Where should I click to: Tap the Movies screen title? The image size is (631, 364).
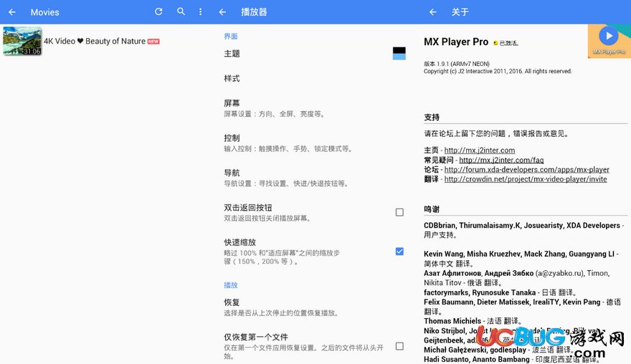(45, 12)
